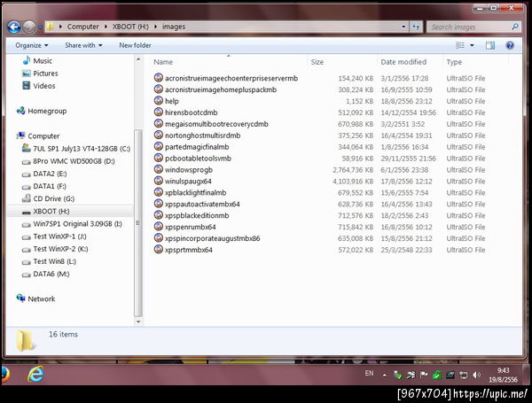The height and width of the screenshot is (403, 532).
Task: Click the megaisomultibootrecoverycdmb file icon
Action: [x=159, y=123]
